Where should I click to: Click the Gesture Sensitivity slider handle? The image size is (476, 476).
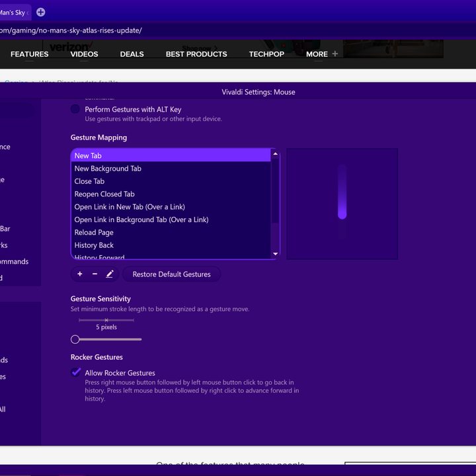pos(75,339)
